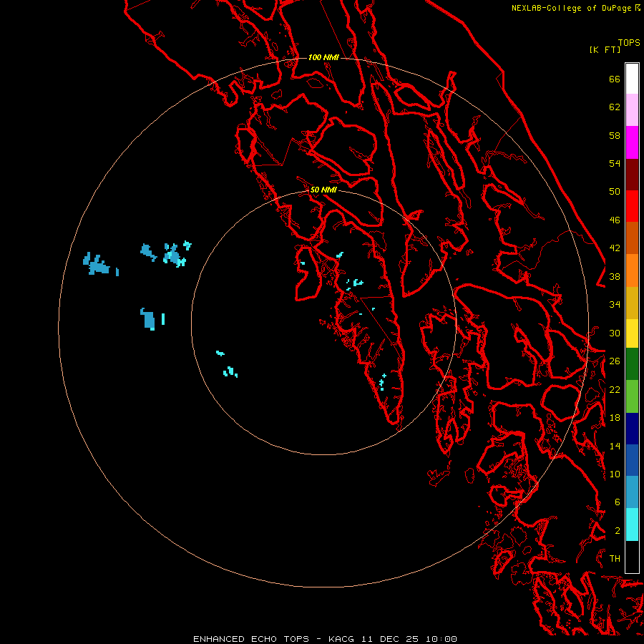
Task: Click the 'KACG' radar station identifier
Action: pyautogui.click(x=341, y=639)
